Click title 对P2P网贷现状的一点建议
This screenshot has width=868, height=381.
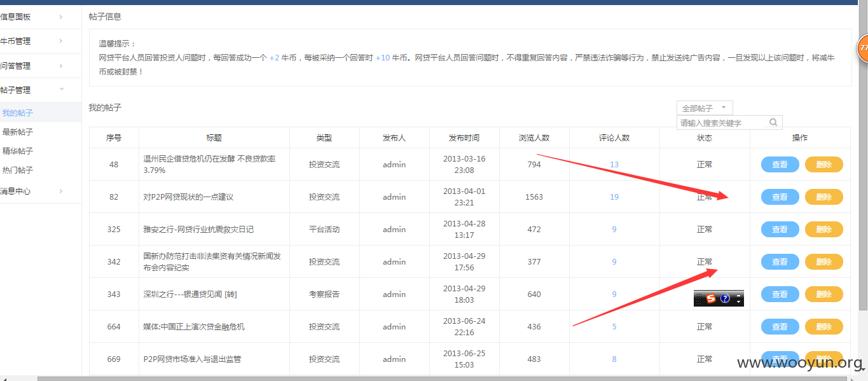188,197
